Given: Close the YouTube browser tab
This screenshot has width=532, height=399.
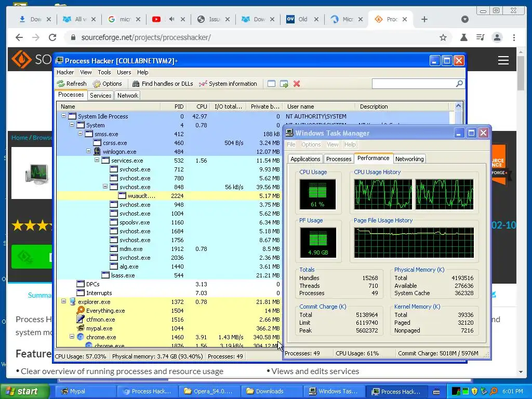Looking at the screenshot, I should [183, 19].
